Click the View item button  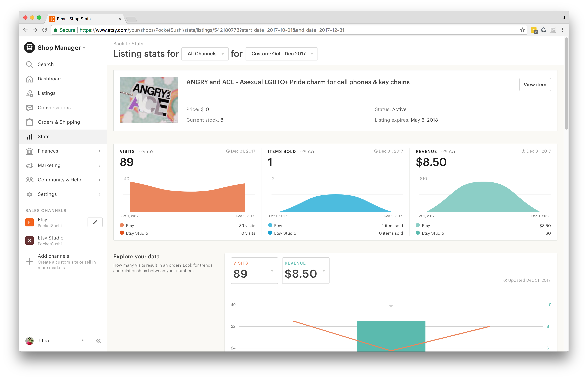click(x=535, y=85)
